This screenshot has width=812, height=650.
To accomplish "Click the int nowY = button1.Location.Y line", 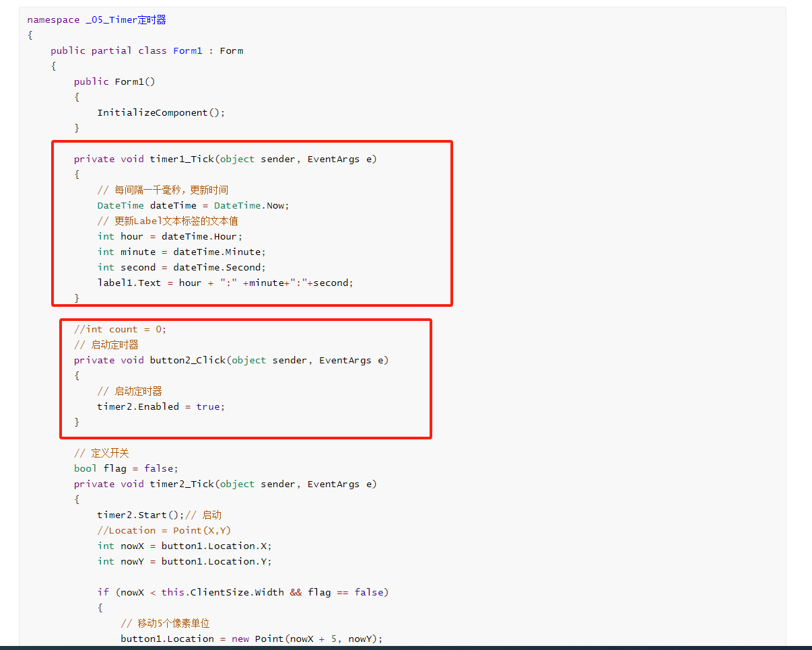I will [x=184, y=561].
